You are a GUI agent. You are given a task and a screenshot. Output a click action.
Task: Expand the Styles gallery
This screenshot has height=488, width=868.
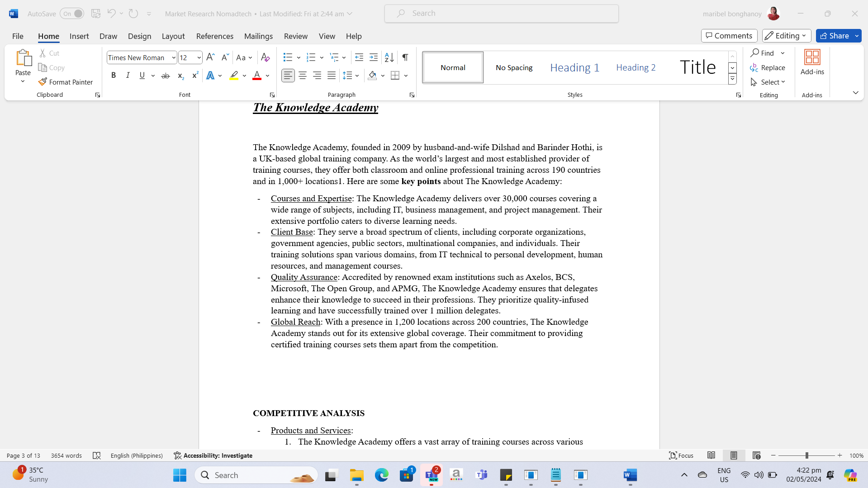(x=732, y=79)
